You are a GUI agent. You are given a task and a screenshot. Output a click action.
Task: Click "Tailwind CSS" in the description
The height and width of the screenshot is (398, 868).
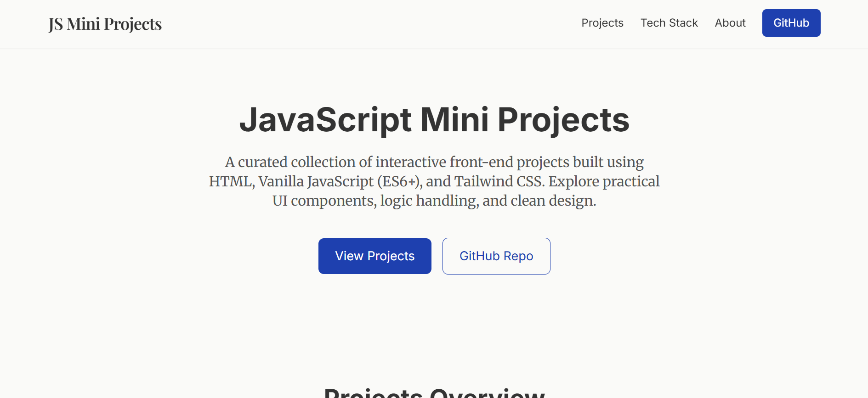tap(499, 181)
